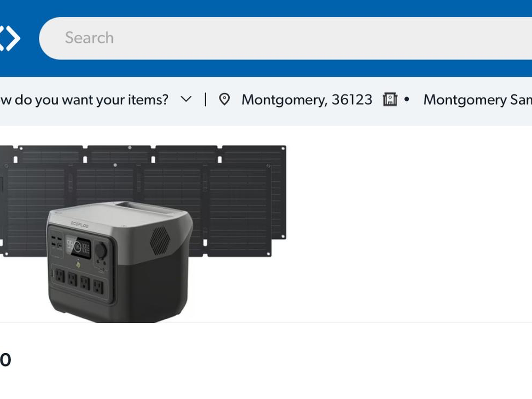Expand the 'How do you want your items?' chevron

(x=187, y=99)
